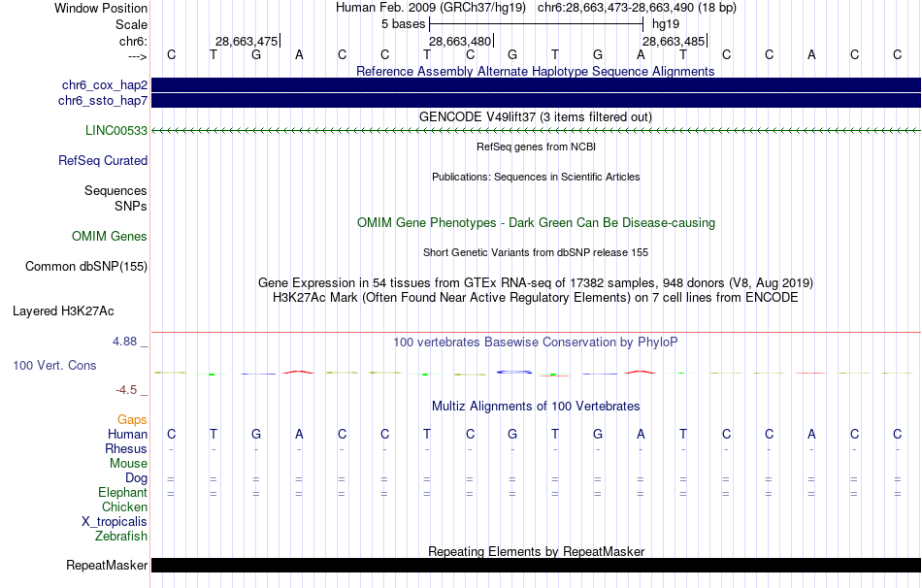Screen dimensions: 922x588
Task: Open the Layered H3K27Ac track label
Action: [63, 311]
